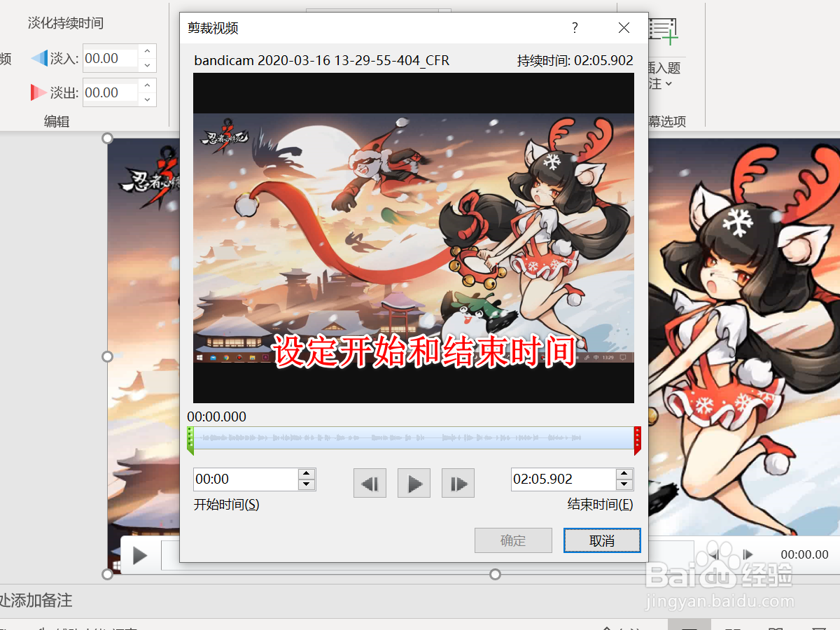
Task: Click the next frame button in trim dialog
Action: coord(458,483)
